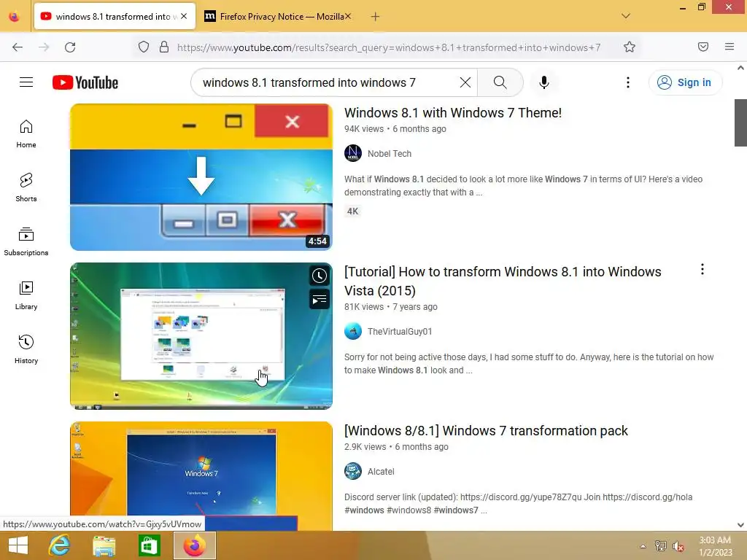Viewport: 747px width, 560px height.
Task: Bookmark this page with the star
Action: coord(630,47)
